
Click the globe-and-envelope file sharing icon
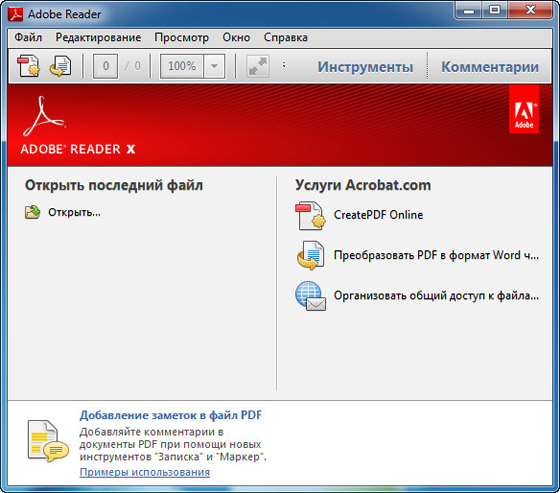click(310, 296)
